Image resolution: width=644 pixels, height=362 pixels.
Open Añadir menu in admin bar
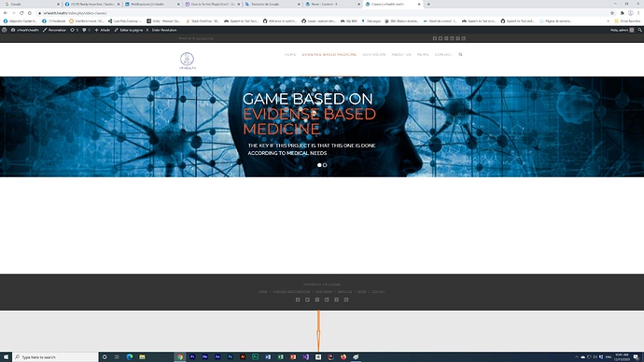pos(103,30)
